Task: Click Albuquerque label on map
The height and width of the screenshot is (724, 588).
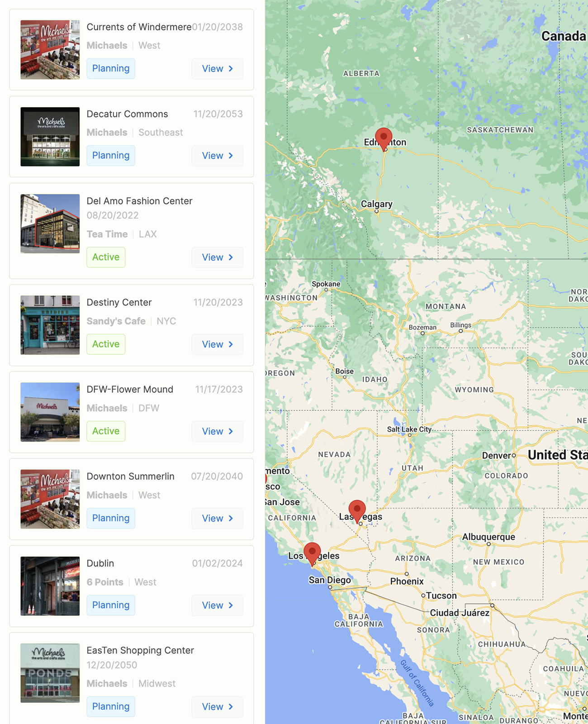Action: pyautogui.click(x=488, y=537)
